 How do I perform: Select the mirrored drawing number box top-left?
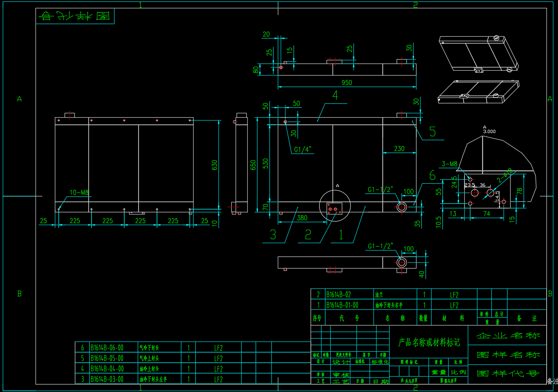[x=75, y=16]
